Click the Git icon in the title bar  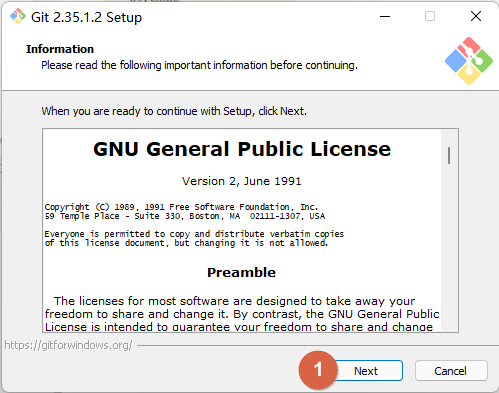tap(18, 16)
